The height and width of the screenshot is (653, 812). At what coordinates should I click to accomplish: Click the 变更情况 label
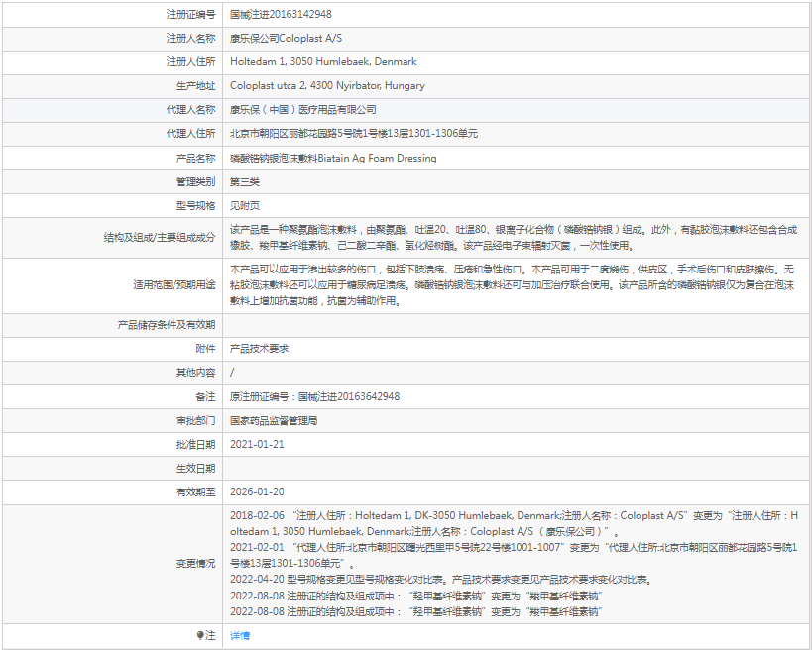(195, 564)
